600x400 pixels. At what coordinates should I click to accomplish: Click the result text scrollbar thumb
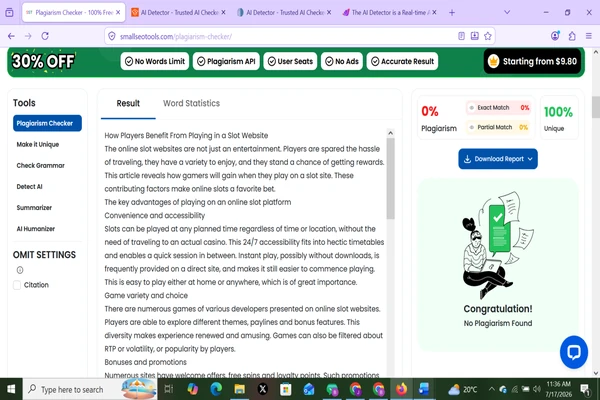(x=390, y=178)
